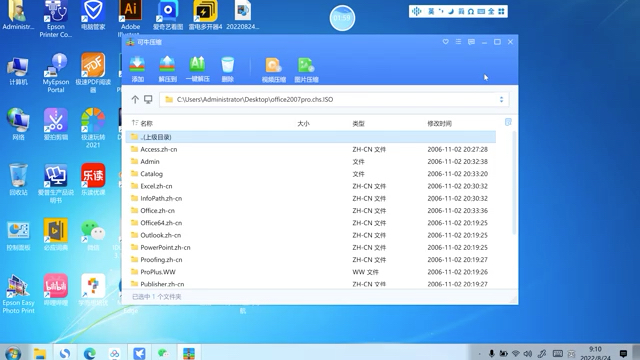Click the 雷电多开器4 desktop shortcut

pos(205,16)
